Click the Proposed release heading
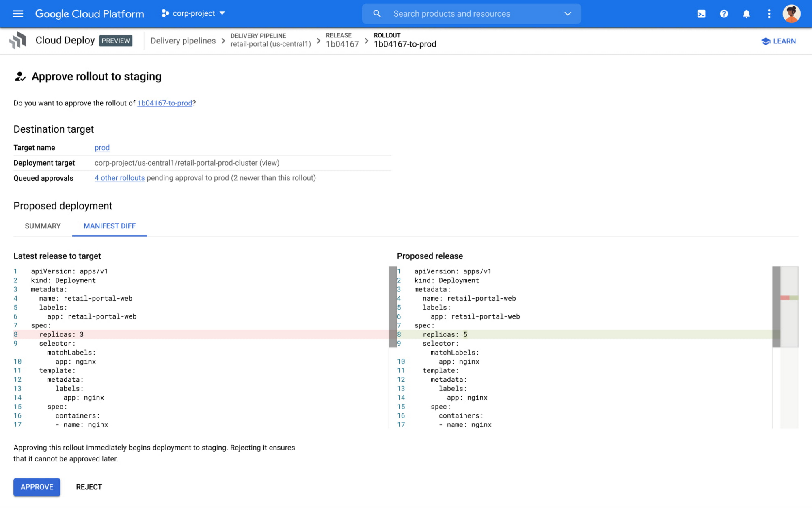 coord(430,256)
